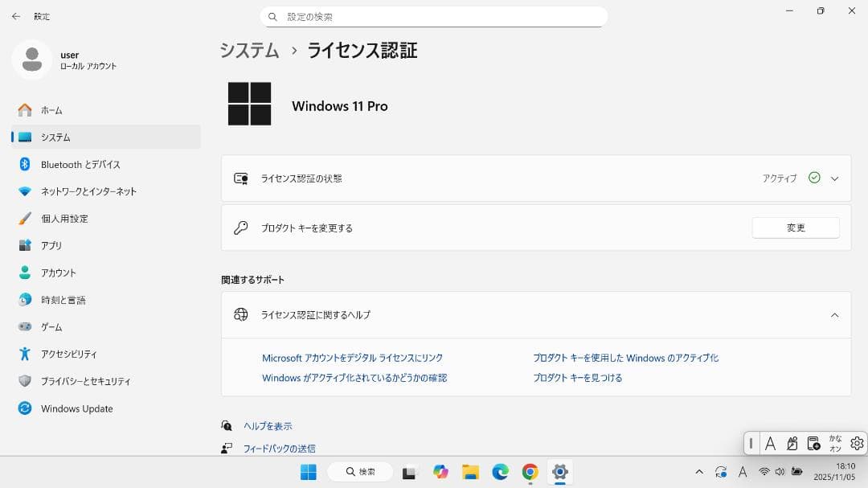Click the 設定の検索 search field
Viewport: 868px width, 488px height.
click(434, 16)
